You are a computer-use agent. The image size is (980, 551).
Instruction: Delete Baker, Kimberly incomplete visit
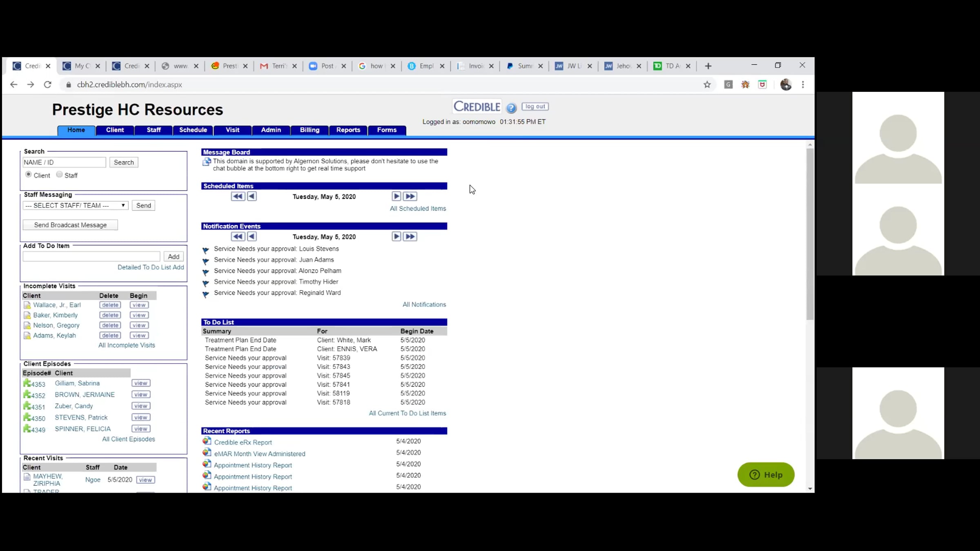tap(110, 315)
